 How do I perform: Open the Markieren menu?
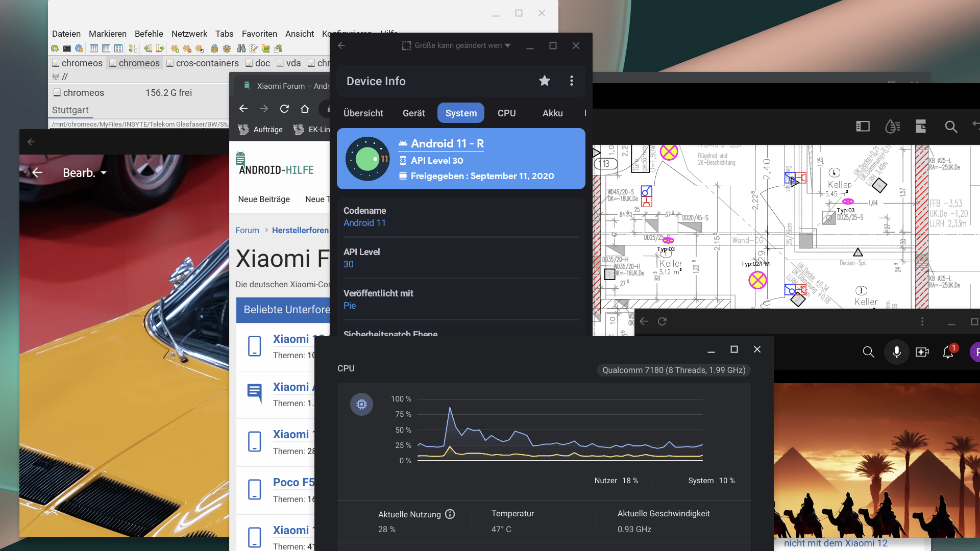[108, 34]
